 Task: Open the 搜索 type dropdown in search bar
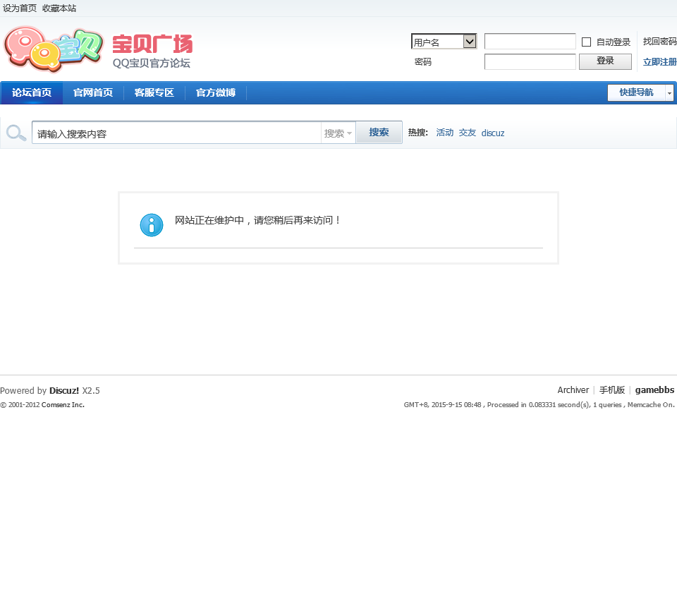338,133
